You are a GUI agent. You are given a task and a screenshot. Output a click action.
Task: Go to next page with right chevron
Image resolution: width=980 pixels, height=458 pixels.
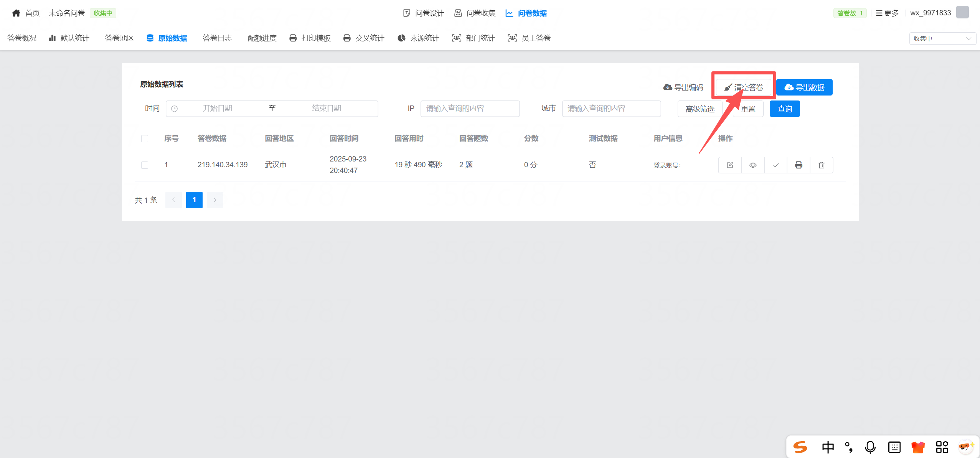click(215, 200)
